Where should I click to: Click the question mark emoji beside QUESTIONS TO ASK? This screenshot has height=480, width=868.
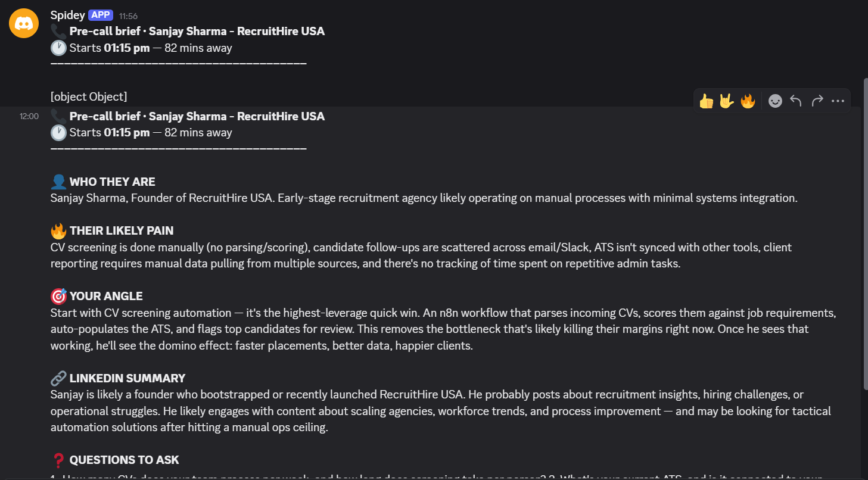pos(58,460)
